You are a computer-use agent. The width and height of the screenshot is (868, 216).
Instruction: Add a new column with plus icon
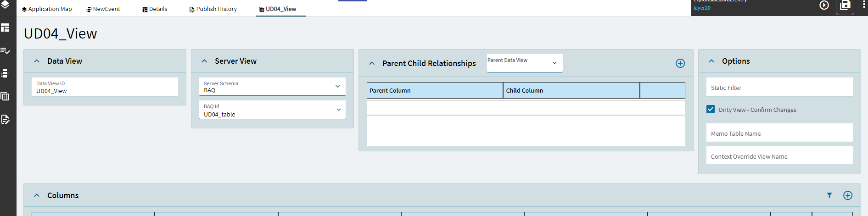848,195
